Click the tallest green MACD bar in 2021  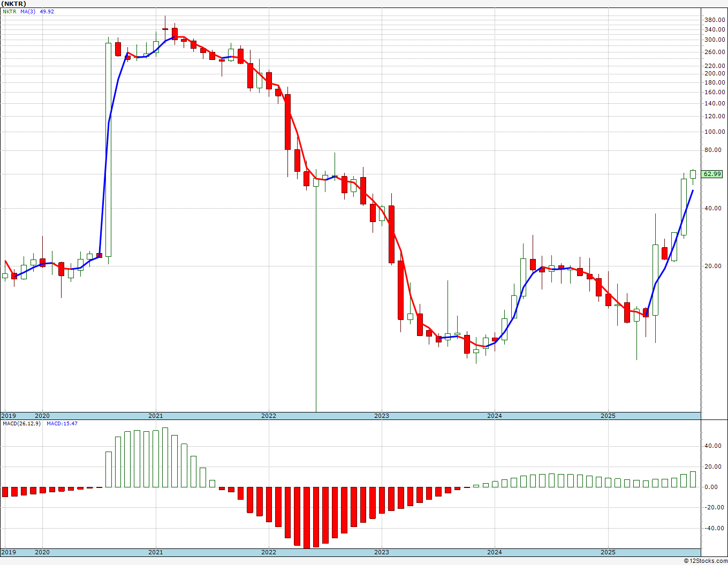point(165,457)
